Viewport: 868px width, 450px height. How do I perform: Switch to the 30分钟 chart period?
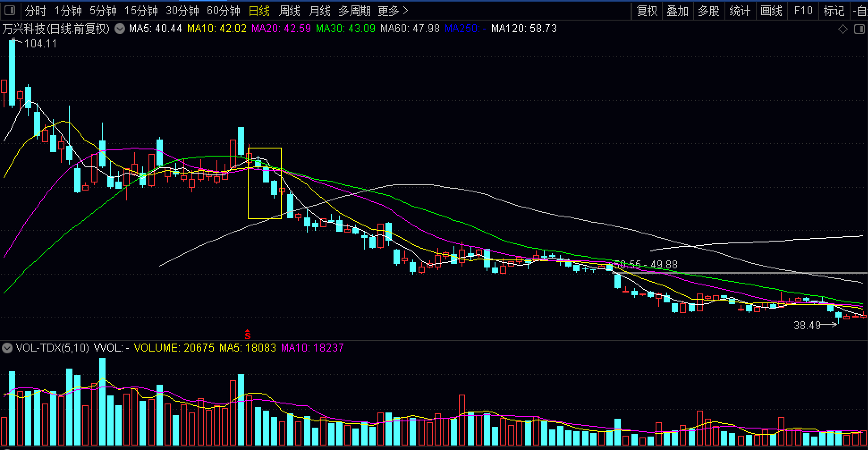(x=182, y=11)
